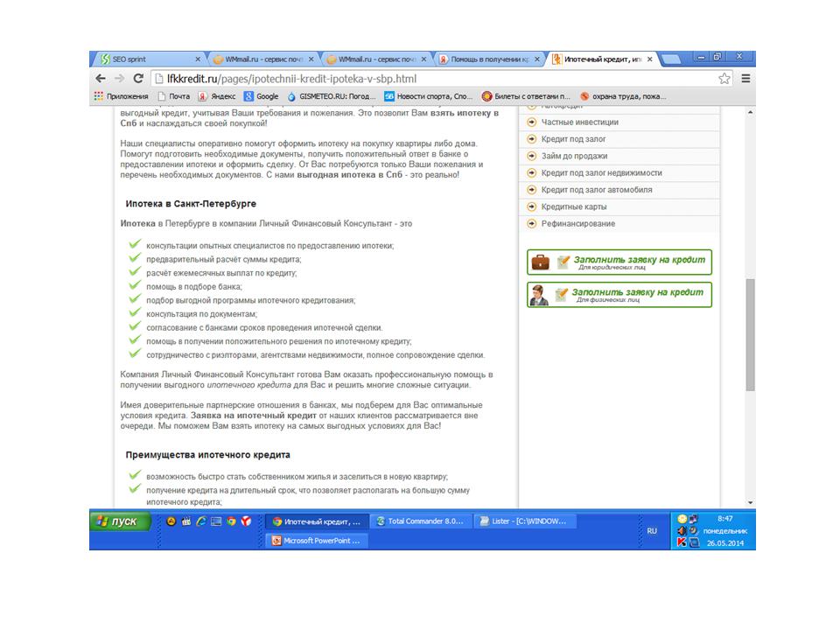Open the Chrome hamburger menu
Screen dimensions: 840x630
[x=745, y=79]
